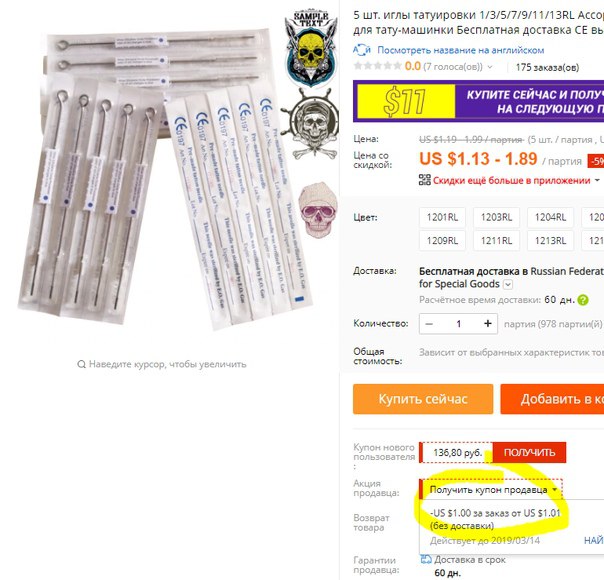Click the QR code icon for app discounts
Screen dimensions: 604x580
tap(424, 180)
